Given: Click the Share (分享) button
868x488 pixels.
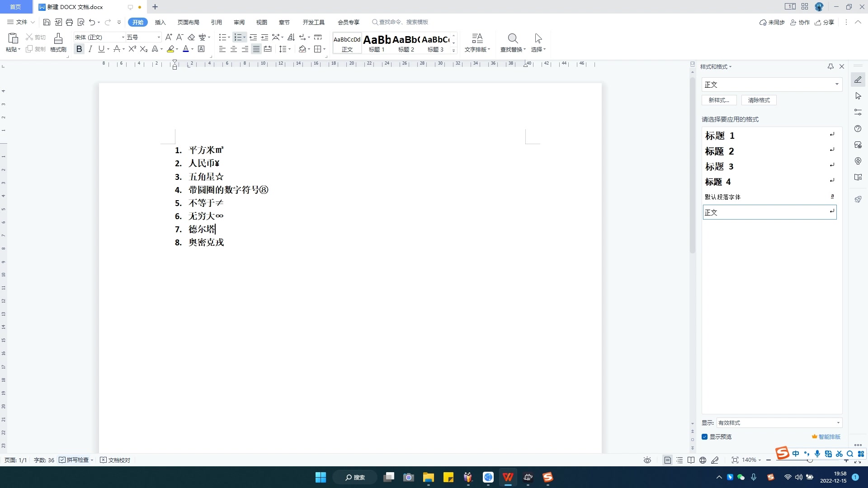Looking at the screenshot, I should click(x=824, y=22).
